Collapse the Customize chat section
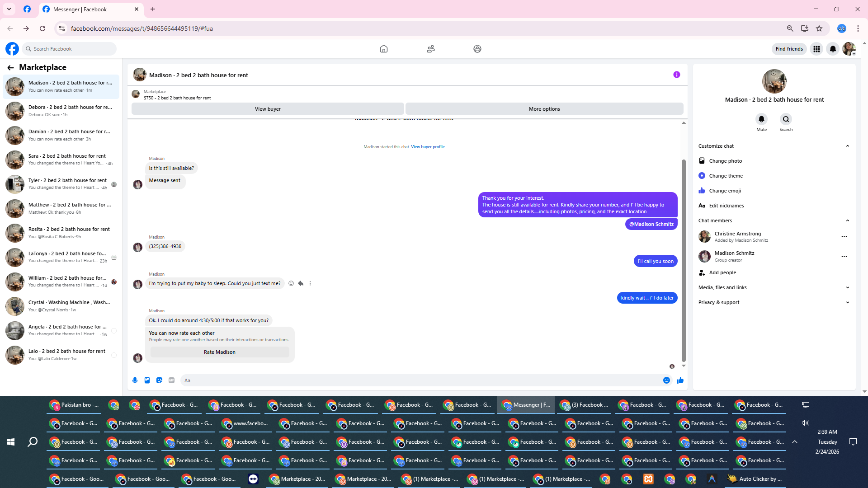 [x=847, y=146]
